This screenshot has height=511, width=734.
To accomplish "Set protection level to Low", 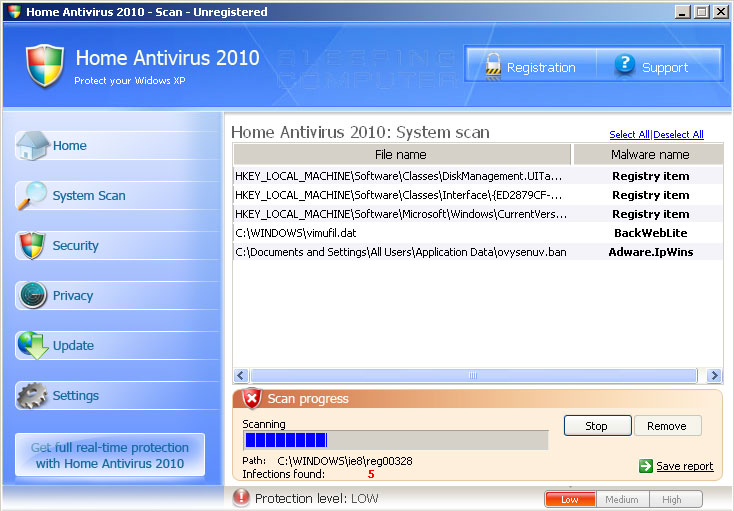I will tap(570, 499).
